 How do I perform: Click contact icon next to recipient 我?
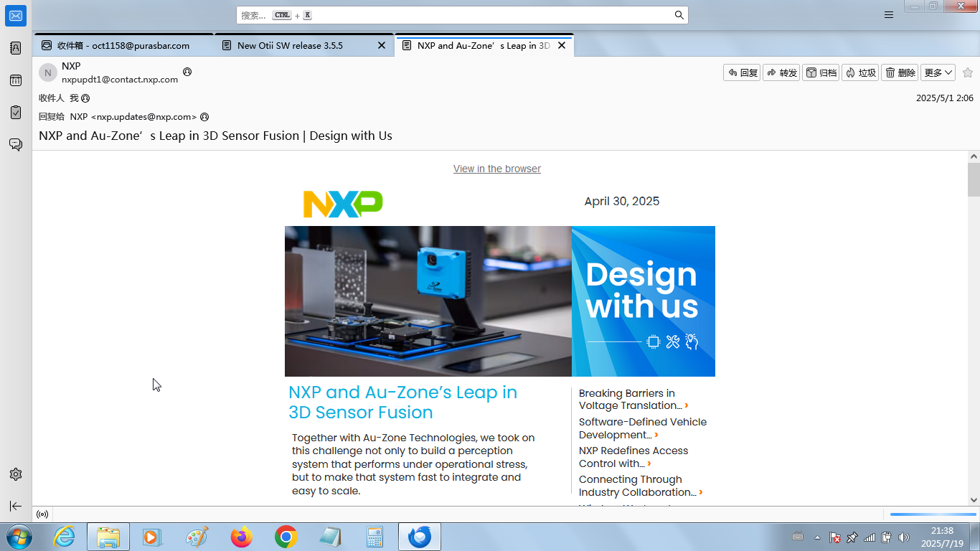click(85, 98)
